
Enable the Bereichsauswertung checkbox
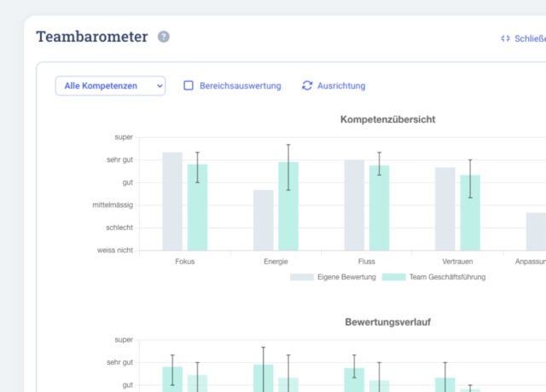[189, 85]
